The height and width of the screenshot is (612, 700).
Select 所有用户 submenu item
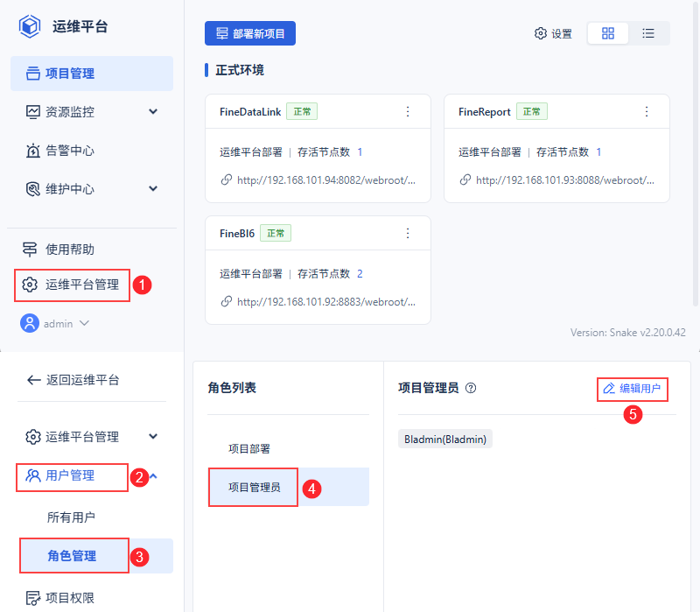coord(71,517)
